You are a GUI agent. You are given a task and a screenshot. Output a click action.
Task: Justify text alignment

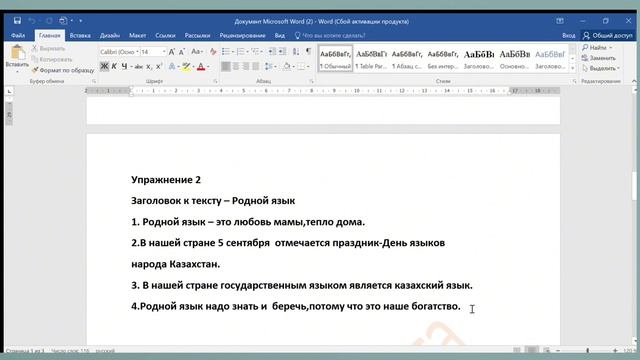(256, 66)
